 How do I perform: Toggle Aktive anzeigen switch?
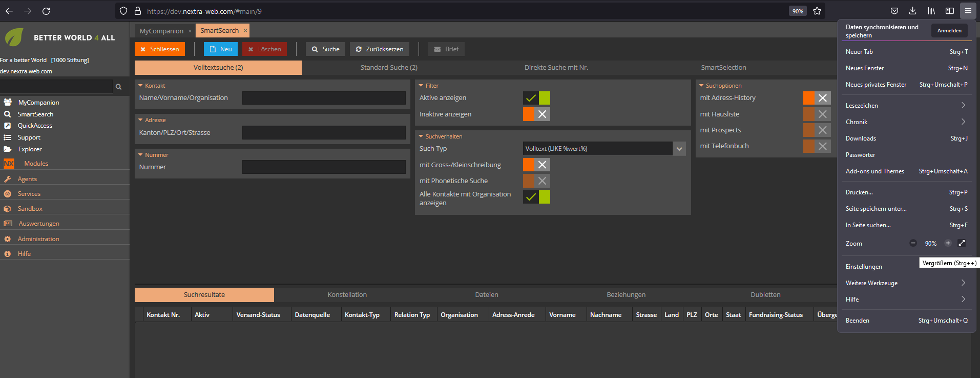(x=536, y=98)
